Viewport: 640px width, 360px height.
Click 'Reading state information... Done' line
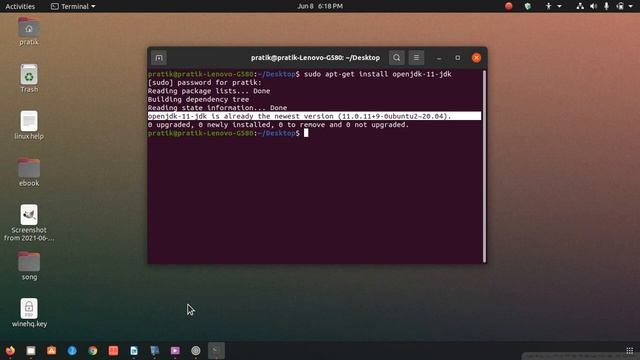coord(217,108)
